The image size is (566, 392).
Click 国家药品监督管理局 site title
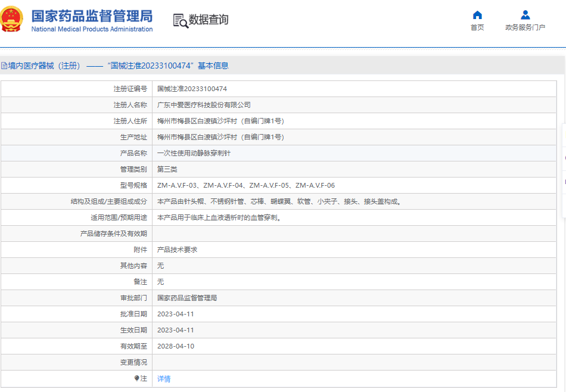tap(92, 16)
